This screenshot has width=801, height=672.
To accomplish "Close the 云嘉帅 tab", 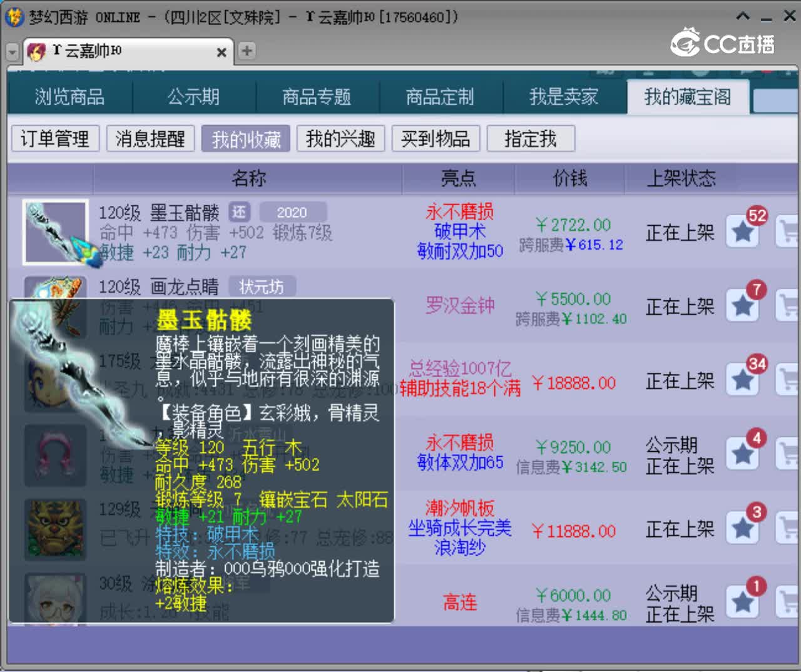I will [x=222, y=53].
